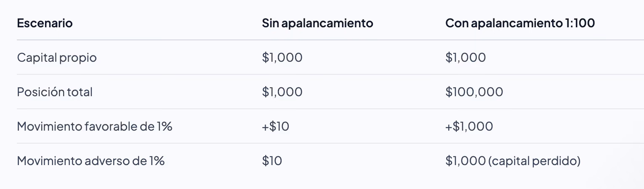Screen dimensions: 644x189
Task: Select the +$10 favorable movement value
Action: [x=275, y=126]
